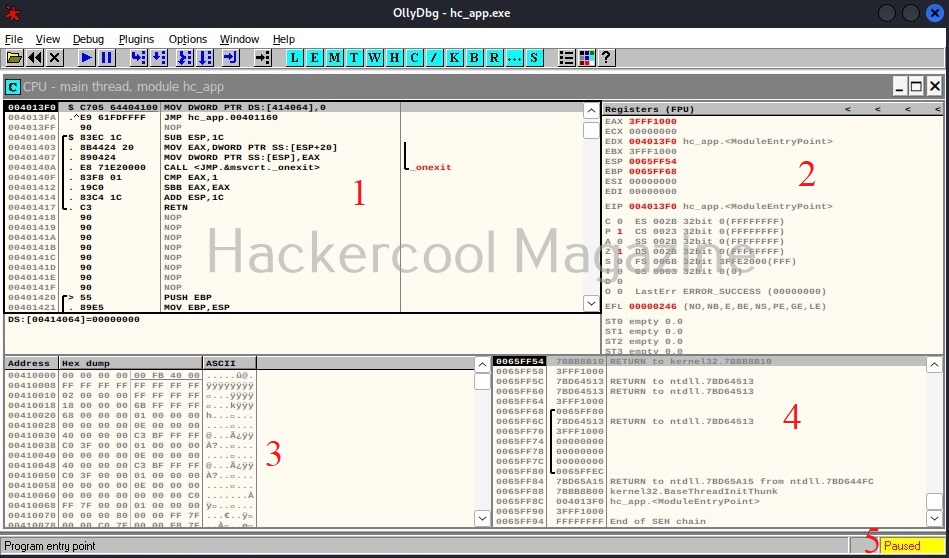This screenshot has width=949, height=558.
Task: Open the Plugins menu
Action: click(136, 39)
